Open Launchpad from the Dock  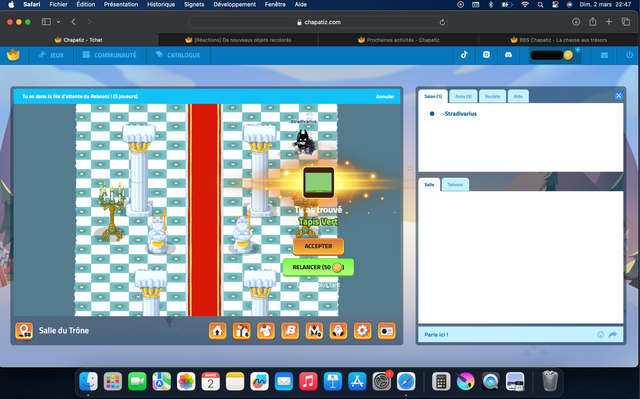coord(113,382)
